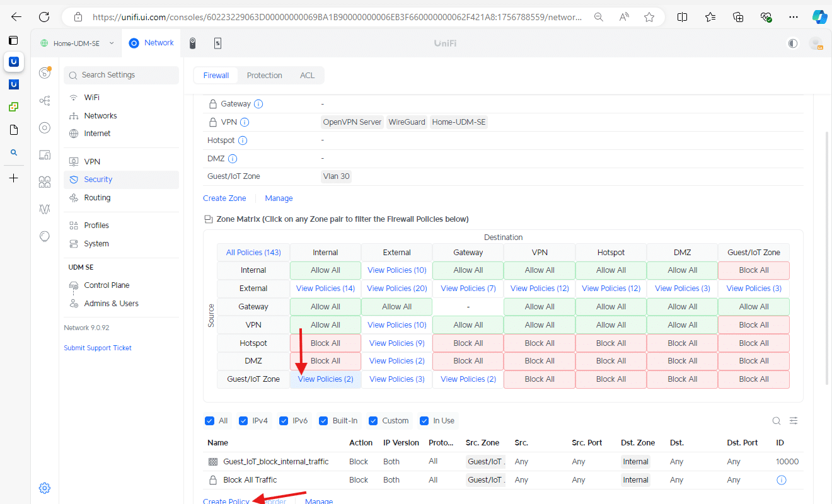Open favorites list icon in toolbar
The width and height of the screenshot is (832, 504).
coord(710,17)
